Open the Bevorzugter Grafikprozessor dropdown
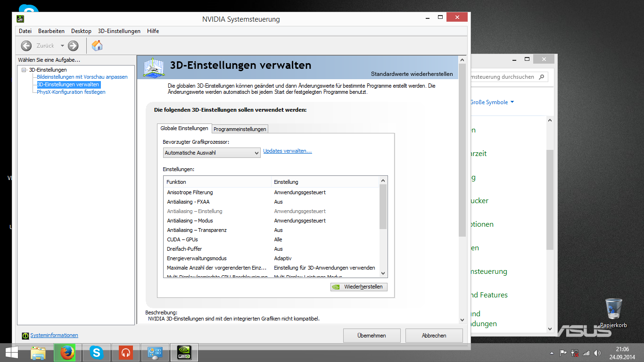This screenshot has height=362, width=644. tap(212, 153)
